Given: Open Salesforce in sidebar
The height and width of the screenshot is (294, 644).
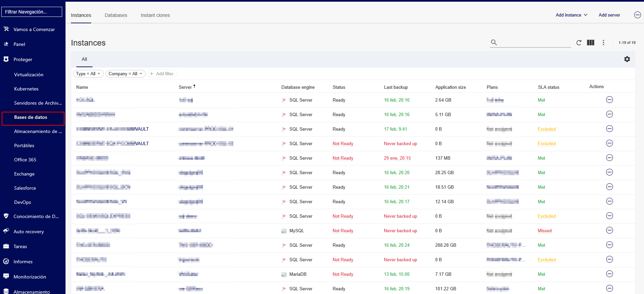Looking at the screenshot, I should [x=25, y=188].
